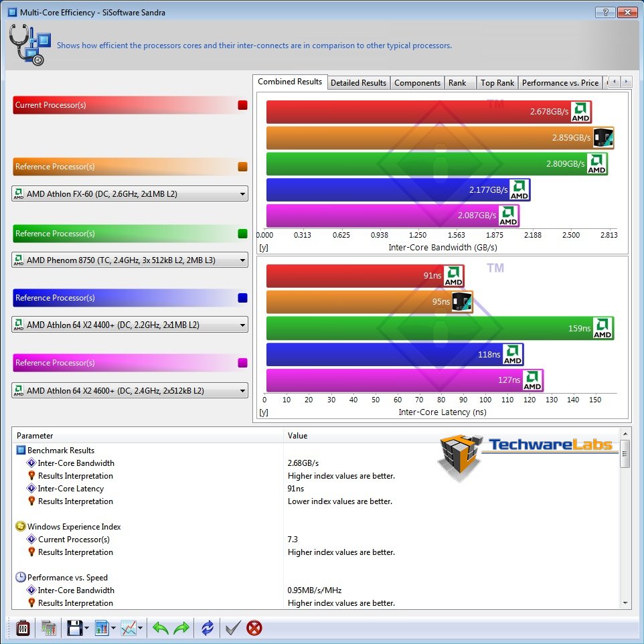Click AMD logo on the 91ns bar
The height and width of the screenshot is (644, 644).
coord(453,276)
